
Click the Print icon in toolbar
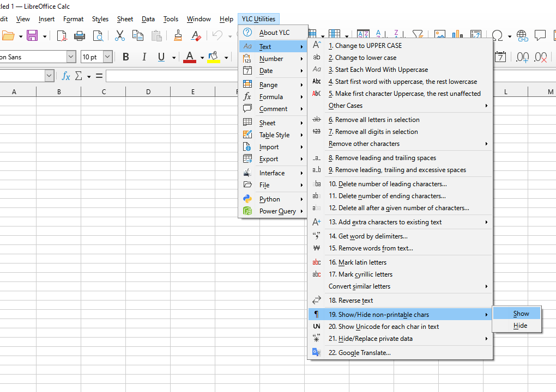(x=80, y=36)
